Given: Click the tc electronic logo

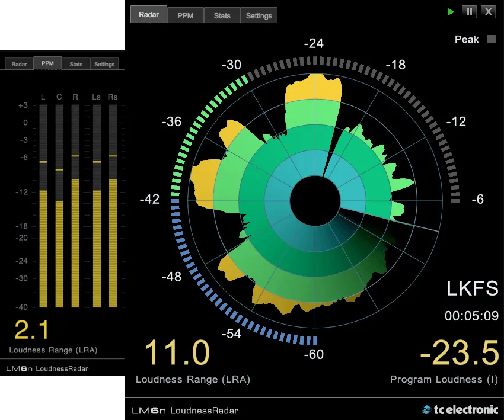Looking at the screenshot, I should 461,409.
